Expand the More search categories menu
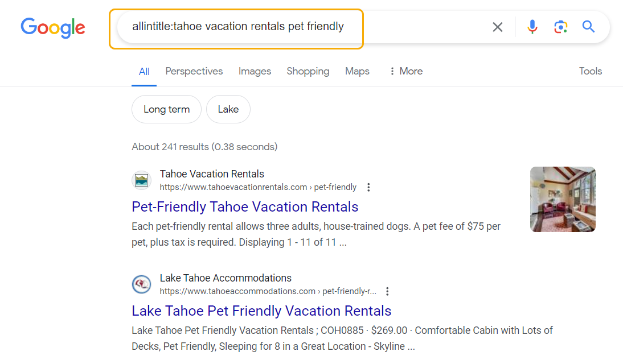This screenshot has width=623, height=364. click(405, 71)
